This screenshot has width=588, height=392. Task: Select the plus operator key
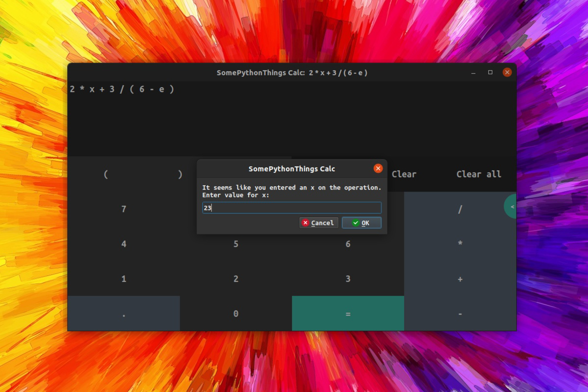pos(460,279)
